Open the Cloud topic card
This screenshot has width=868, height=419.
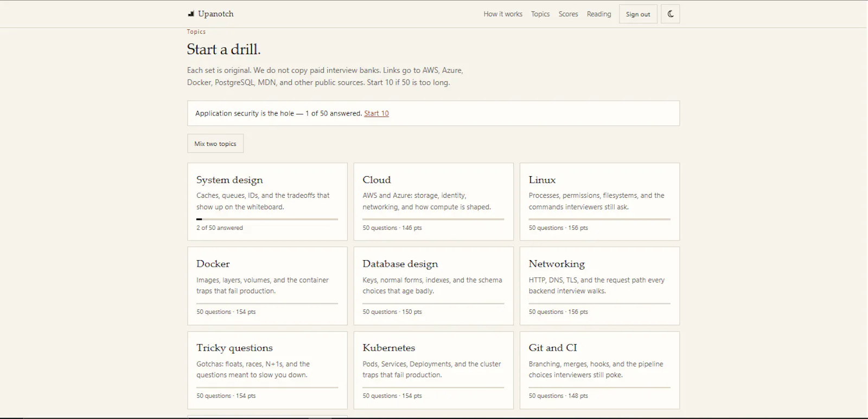(x=433, y=202)
